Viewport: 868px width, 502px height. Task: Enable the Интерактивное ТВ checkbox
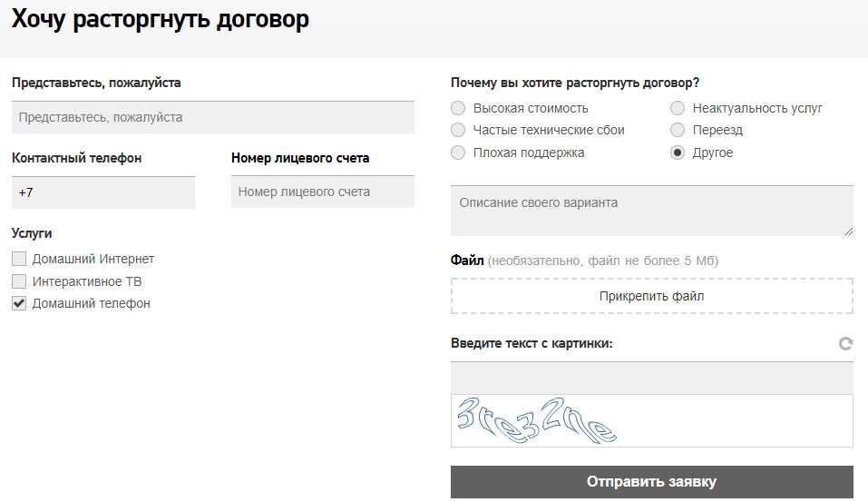pyautogui.click(x=19, y=281)
